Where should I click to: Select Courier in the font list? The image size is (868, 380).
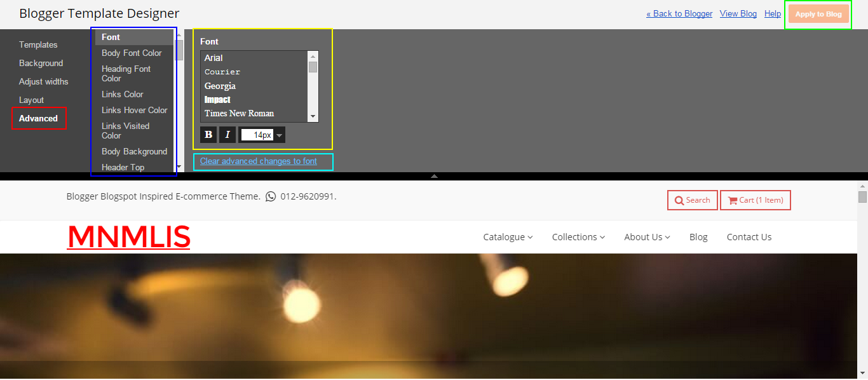coord(222,72)
